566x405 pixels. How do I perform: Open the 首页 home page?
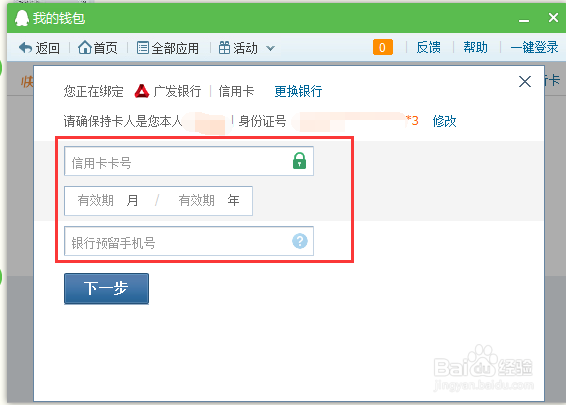(x=97, y=48)
